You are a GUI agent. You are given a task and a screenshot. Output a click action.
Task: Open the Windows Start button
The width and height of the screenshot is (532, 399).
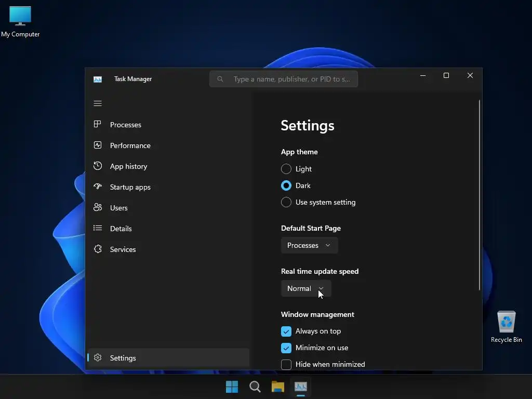point(232,387)
